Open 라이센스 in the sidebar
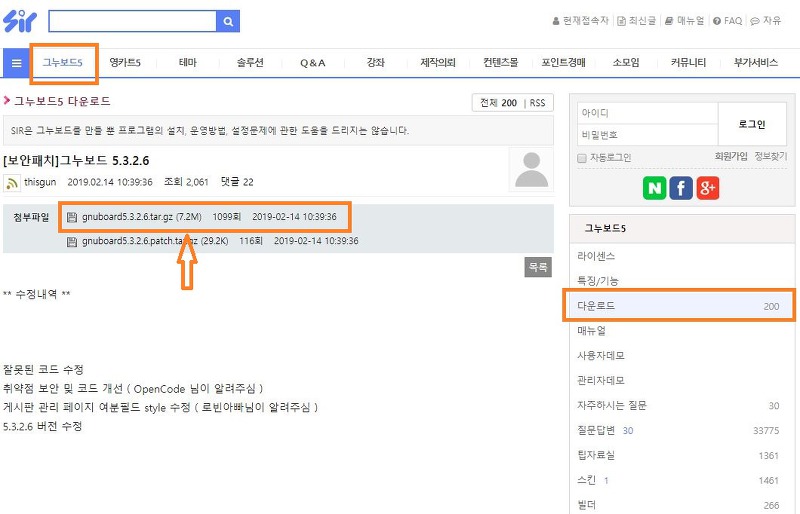The image size is (800, 514). click(596, 256)
